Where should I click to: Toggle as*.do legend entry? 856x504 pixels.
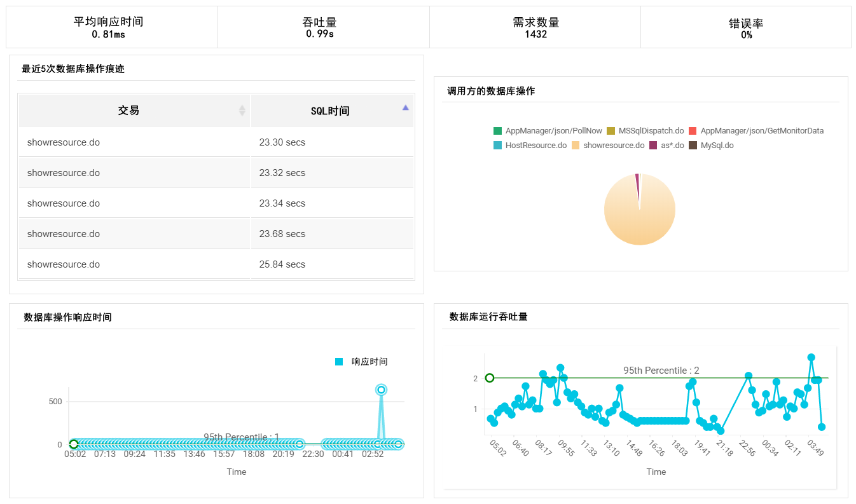click(666, 146)
